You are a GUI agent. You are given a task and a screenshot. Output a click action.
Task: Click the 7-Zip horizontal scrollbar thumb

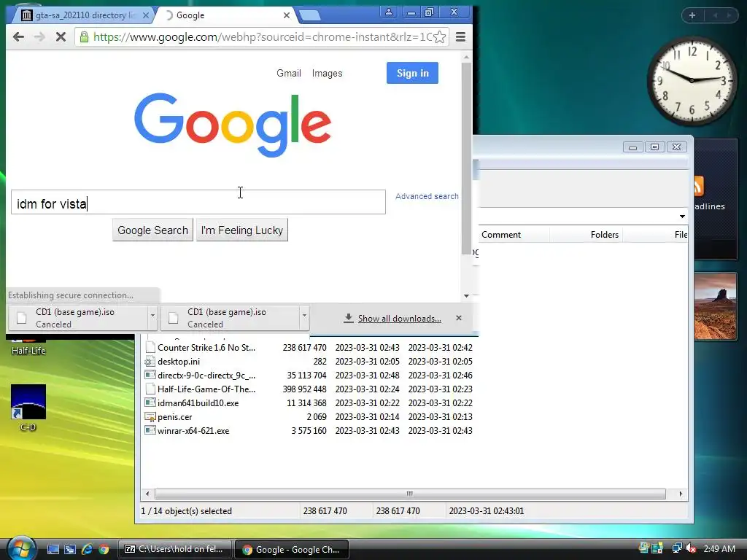(x=410, y=494)
